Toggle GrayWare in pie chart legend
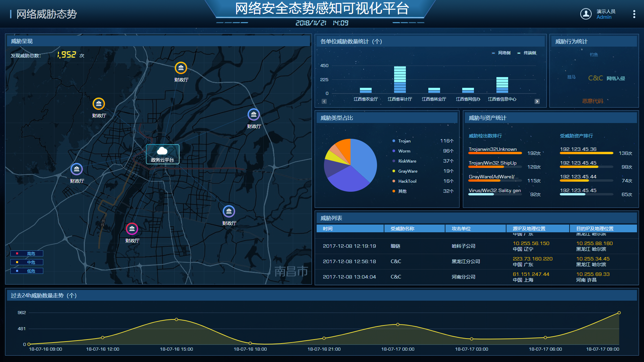 tap(405, 171)
